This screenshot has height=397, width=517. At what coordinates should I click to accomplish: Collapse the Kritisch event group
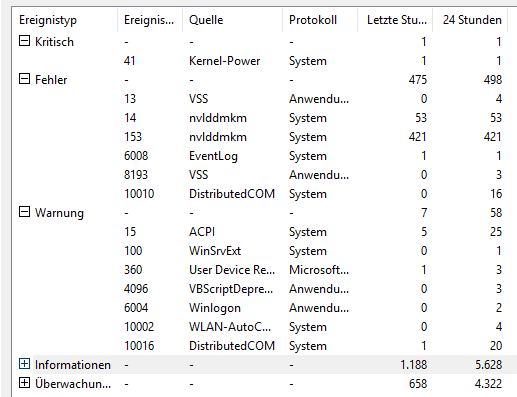(x=24, y=41)
